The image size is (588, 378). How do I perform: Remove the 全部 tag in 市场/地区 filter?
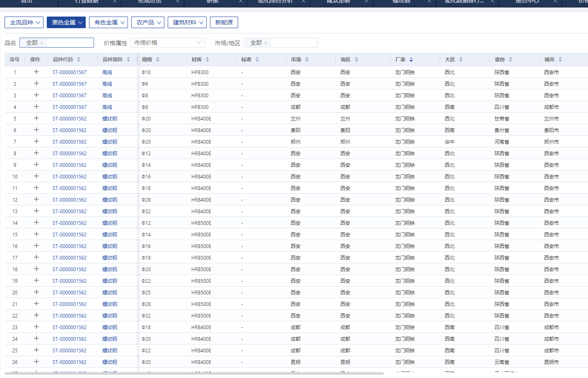(x=266, y=43)
